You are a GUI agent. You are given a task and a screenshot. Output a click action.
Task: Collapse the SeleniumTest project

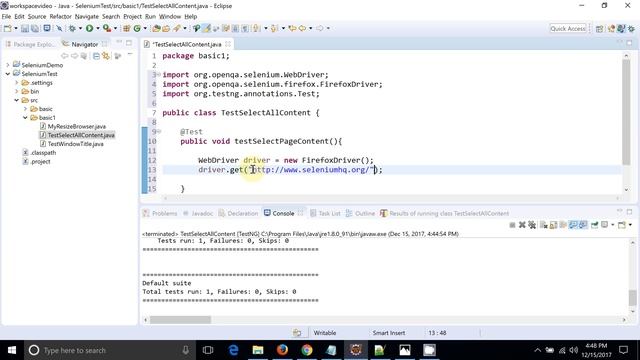click(8, 74)
